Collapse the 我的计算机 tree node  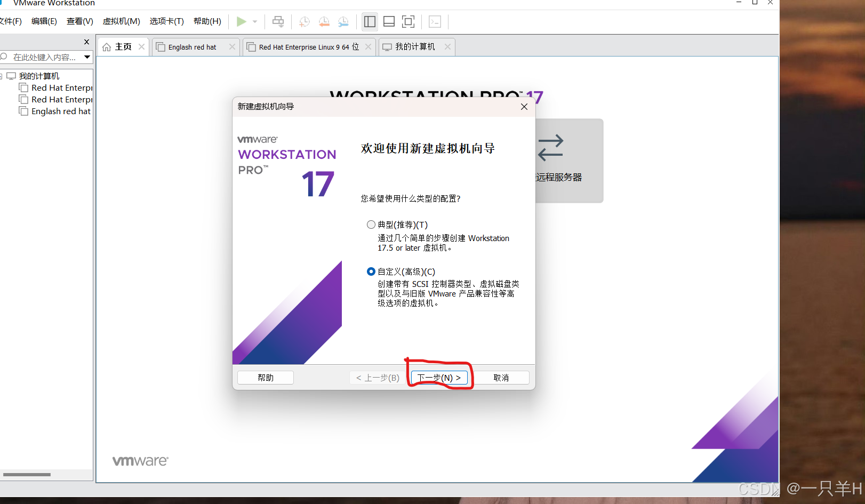(x=2, y=76)
